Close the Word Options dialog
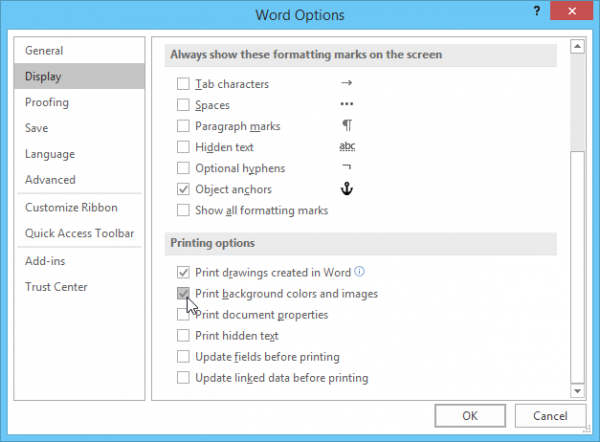 pyautogui.click(x=572, y=11)
